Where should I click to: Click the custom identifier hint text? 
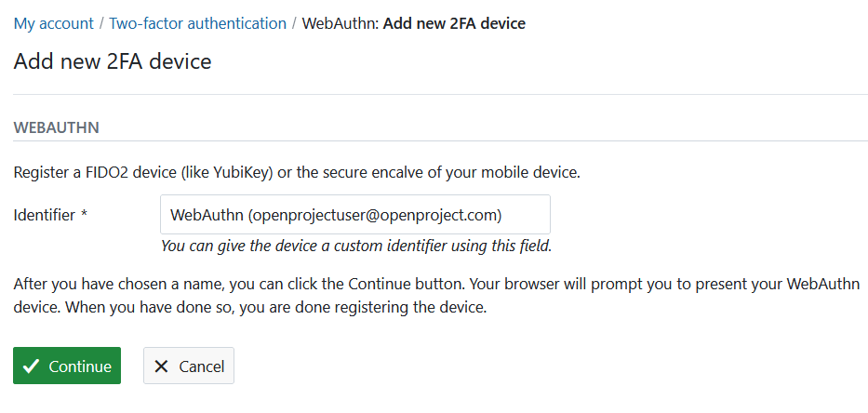pos(356,246)
